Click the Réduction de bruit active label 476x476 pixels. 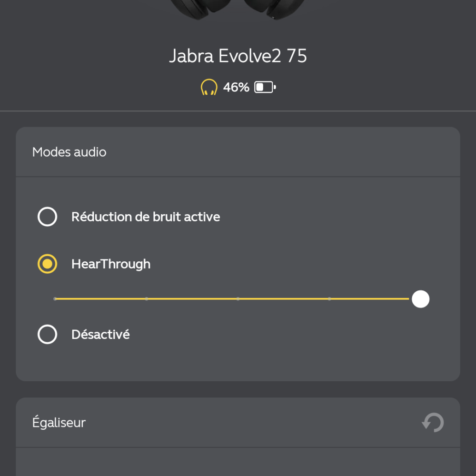[x=146, y=217]
